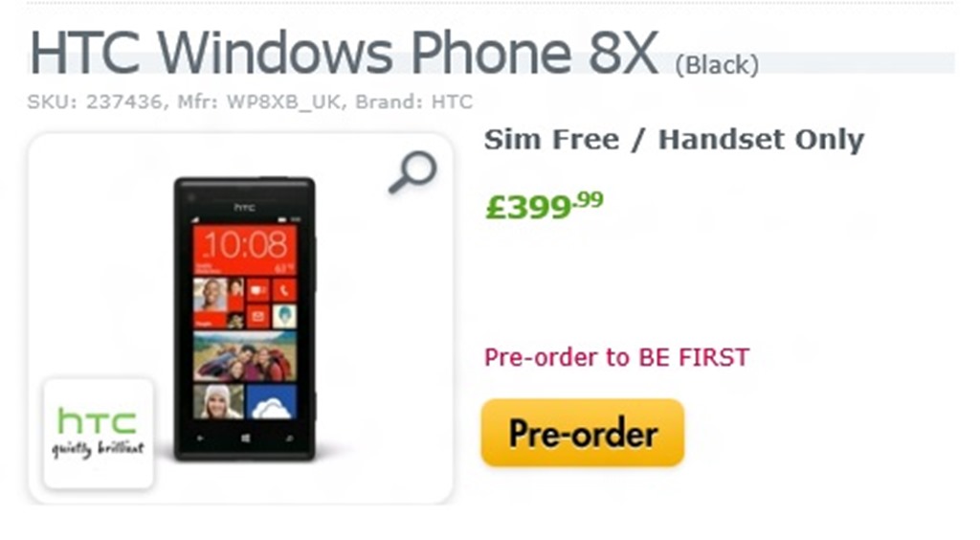Click the yellow Pre-order button
Image resolution: width=980 pixels, height=540 pixels.
tap(583, 433)
